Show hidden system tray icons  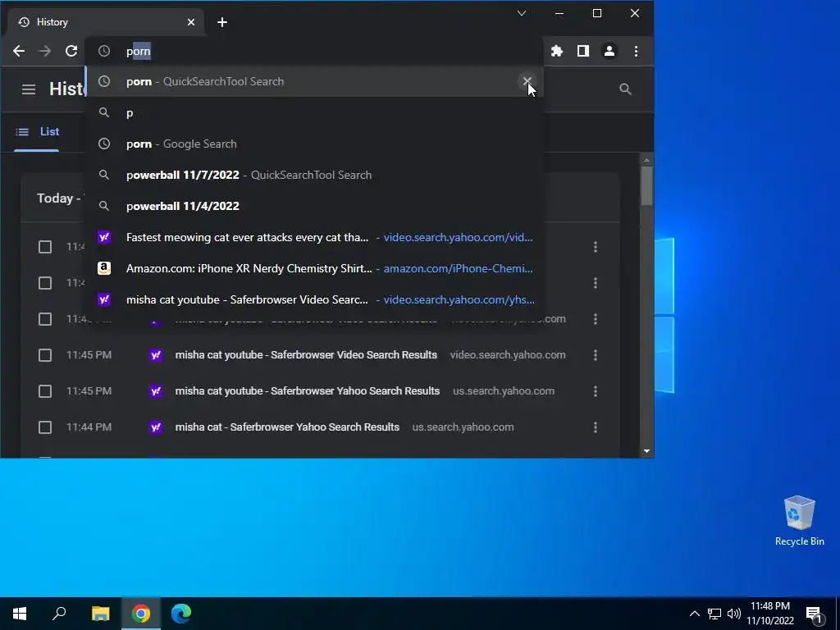(x=694, y=614)
